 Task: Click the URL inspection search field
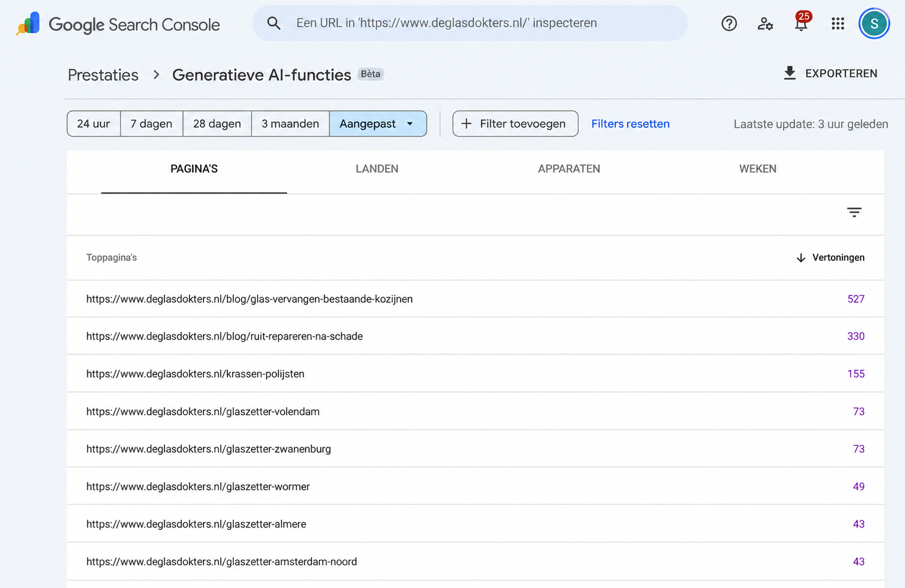(470, 23)
